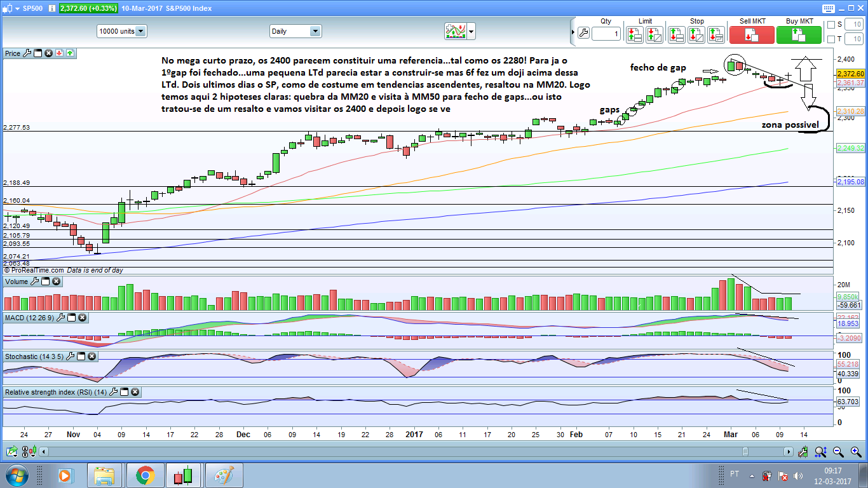868x488 pixels.
Task: Zoom out the chart with minus magnifier
Action: point(839,452)
